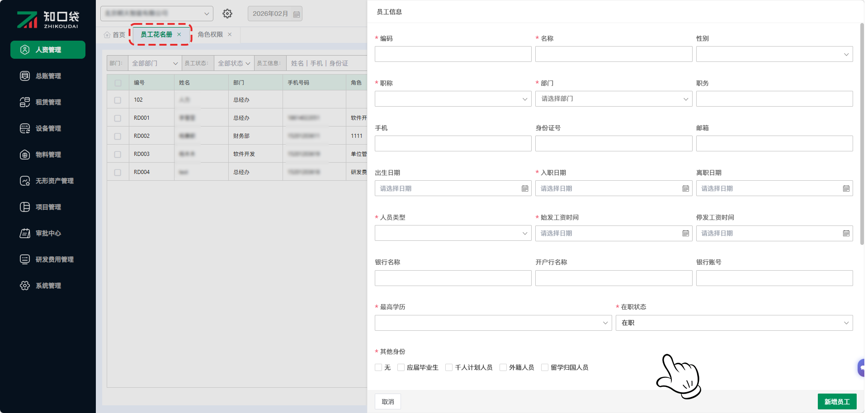Screen dimensions: 868x413
Task: Open 总账管理 in the sidebar
Action: [x=48, y=76]
